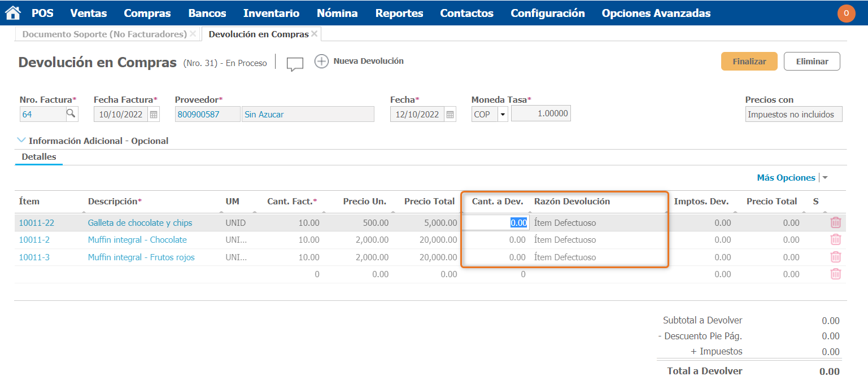Open item link 10011-22
This screenshot has height=385, width=868.
pyautogui.click(x=37, y=223)
